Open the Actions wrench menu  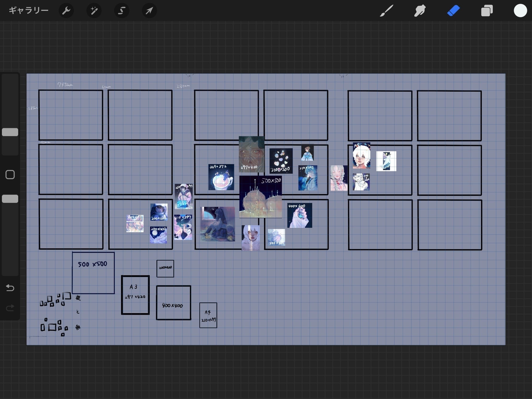click(66, 11)
